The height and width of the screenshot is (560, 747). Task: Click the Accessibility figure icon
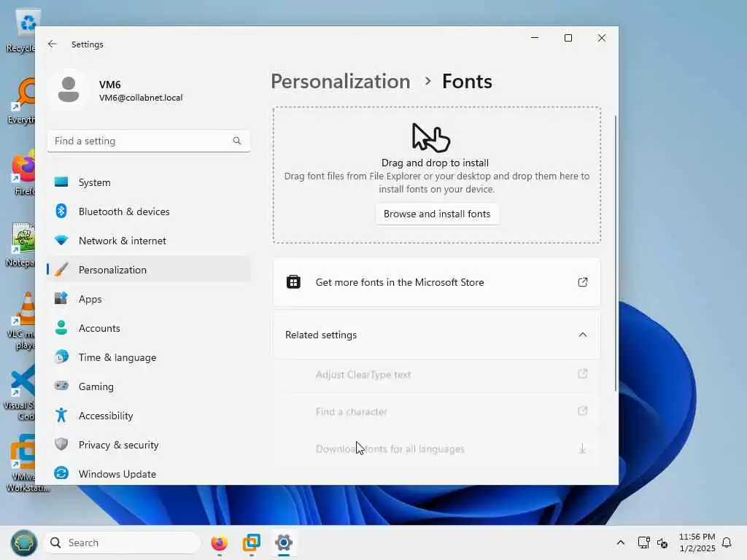[x=61, y=415]
